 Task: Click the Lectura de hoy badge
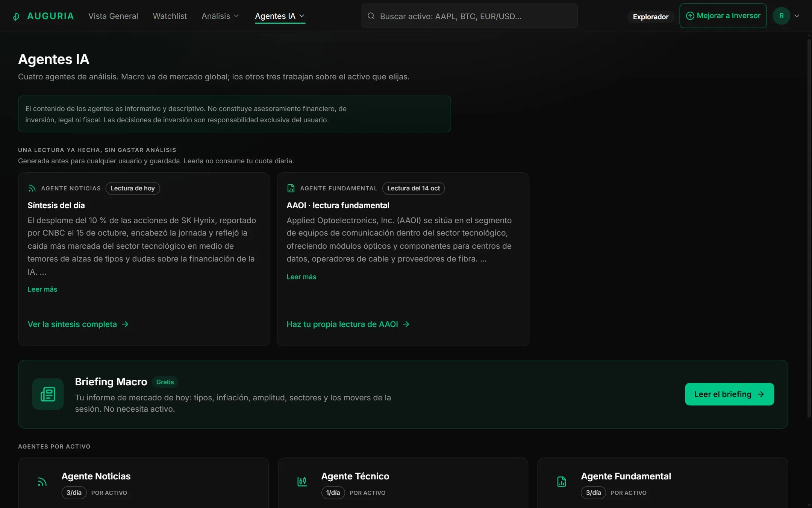[x=133, y=189]
